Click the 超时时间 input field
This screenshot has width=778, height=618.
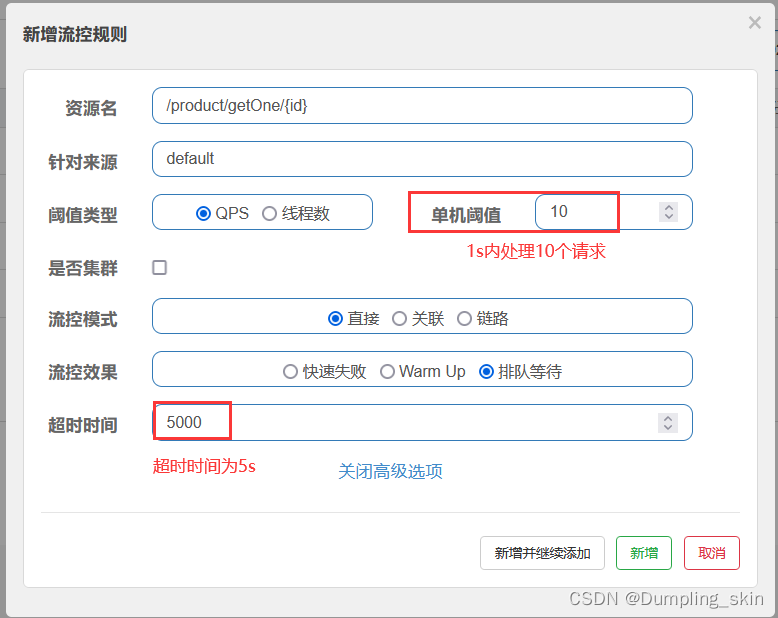pos(422,423)
